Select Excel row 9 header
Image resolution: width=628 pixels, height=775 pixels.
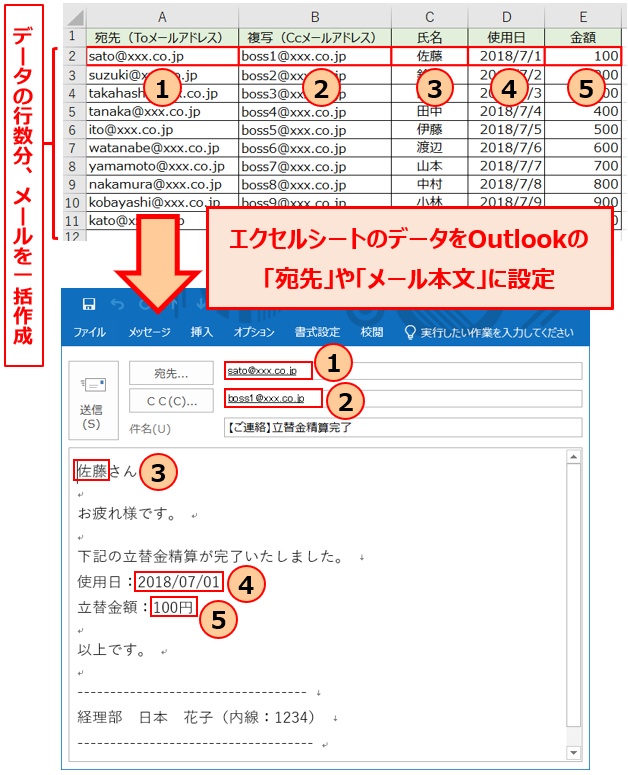[x=73, y=184]
